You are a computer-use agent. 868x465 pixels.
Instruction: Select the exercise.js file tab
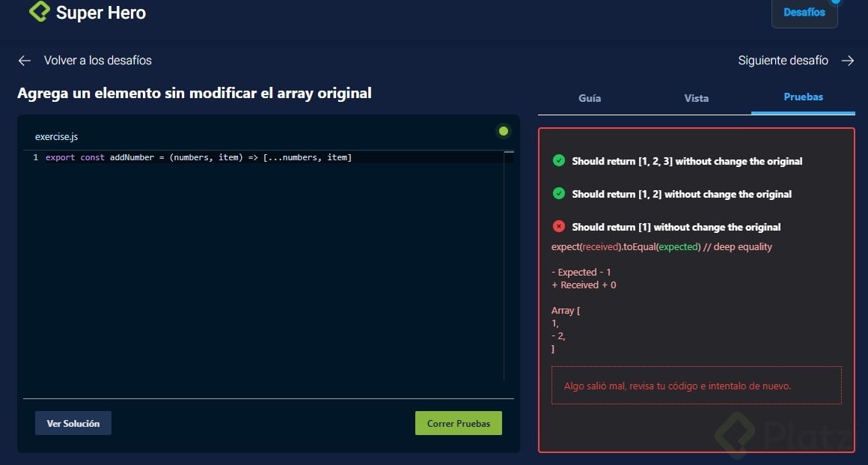(x=56, y=136)
